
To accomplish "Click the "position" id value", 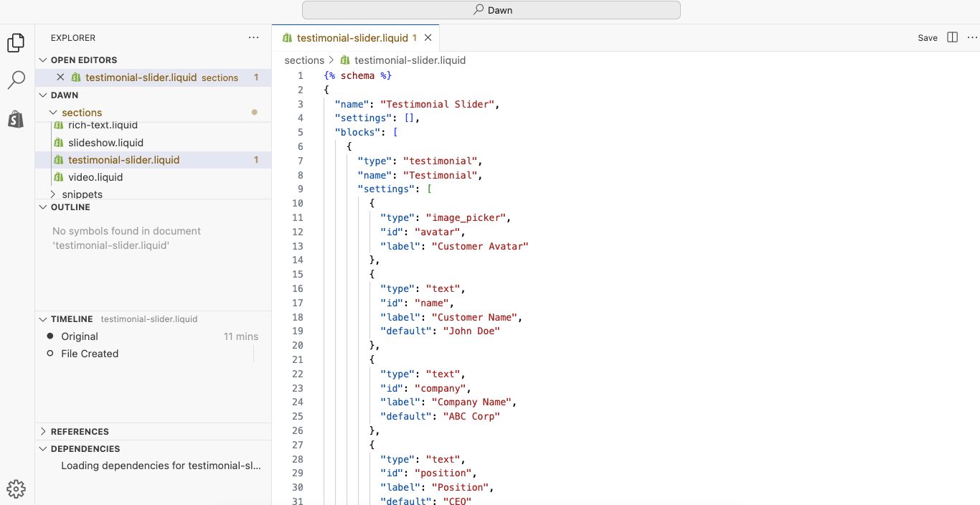I will click(443, 473).
